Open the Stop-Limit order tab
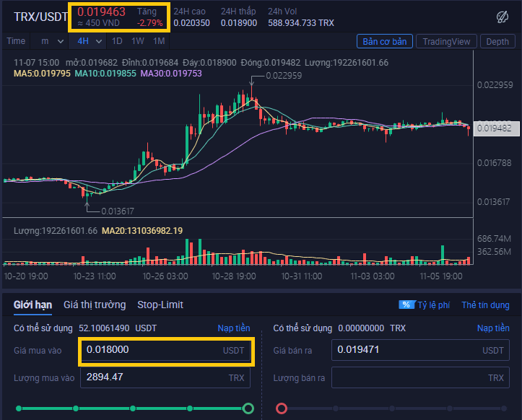 point(160,305)
